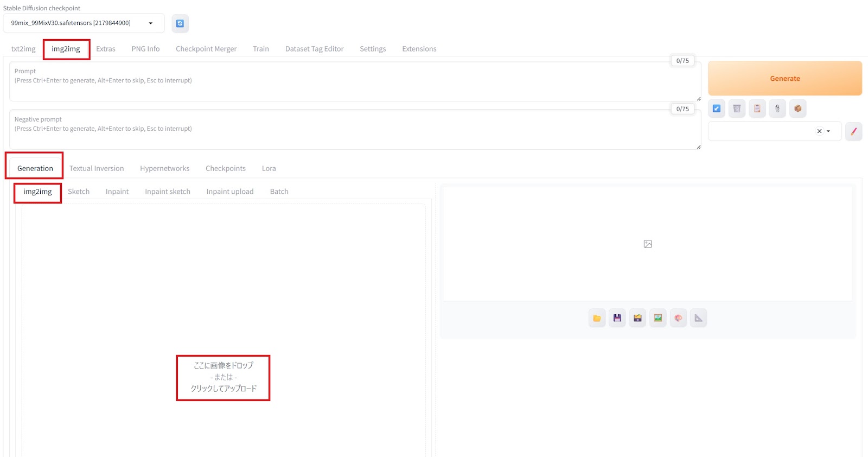The width and height of the screenshot is (868, 457).
Task: Click the blue arrow read-parameters icon
Action: (x=717, y=109)
